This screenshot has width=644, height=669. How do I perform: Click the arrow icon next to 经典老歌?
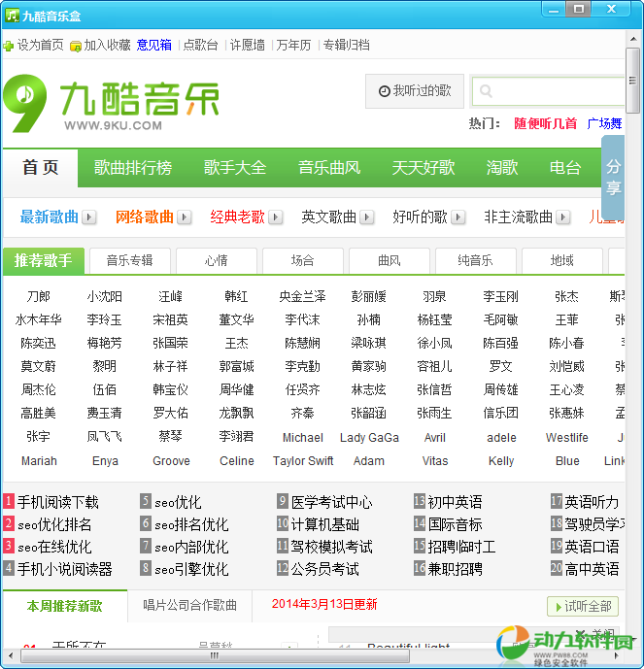(276, 217)
